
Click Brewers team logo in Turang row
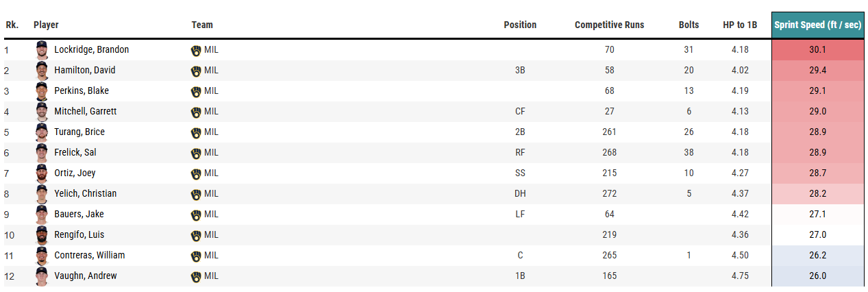click(x=196, y=132)
